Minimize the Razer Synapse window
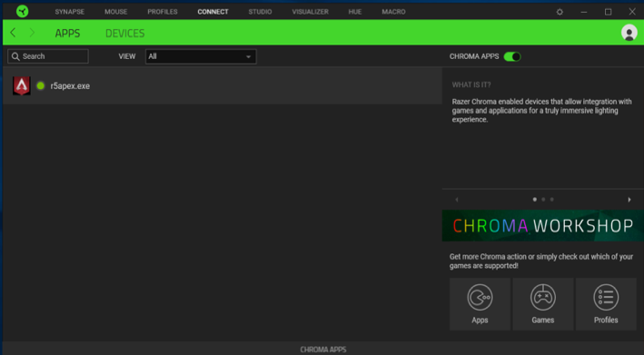The image size is (644, 355). tap(584, 12)
